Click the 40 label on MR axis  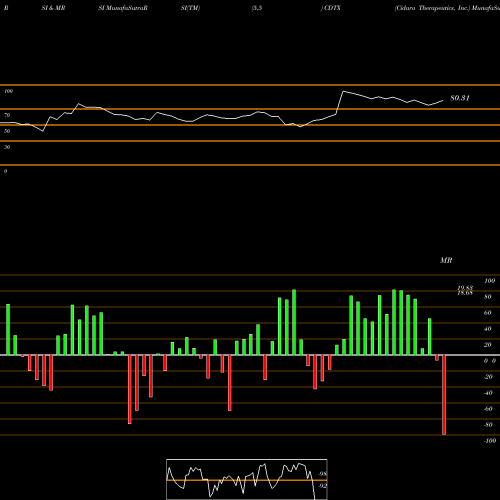488,329
